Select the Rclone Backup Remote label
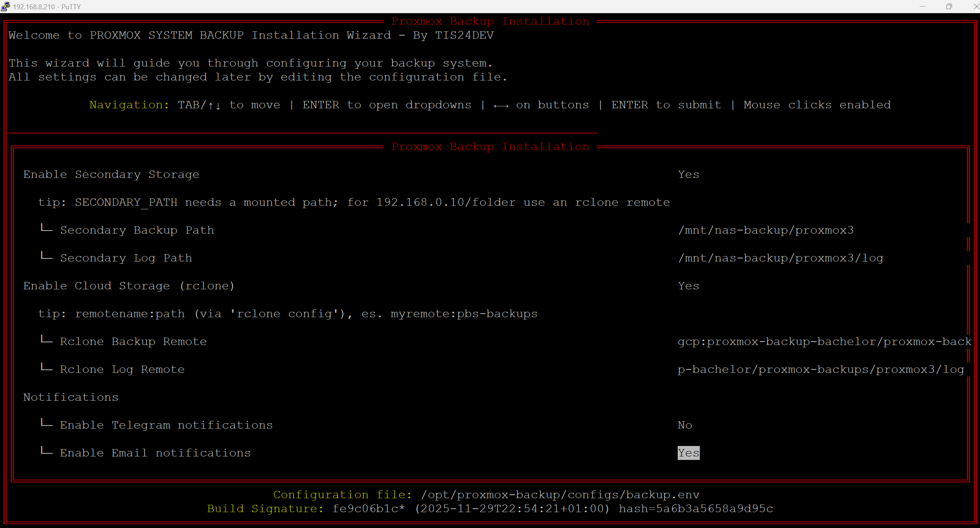980x528 pixels. (134, 342)
